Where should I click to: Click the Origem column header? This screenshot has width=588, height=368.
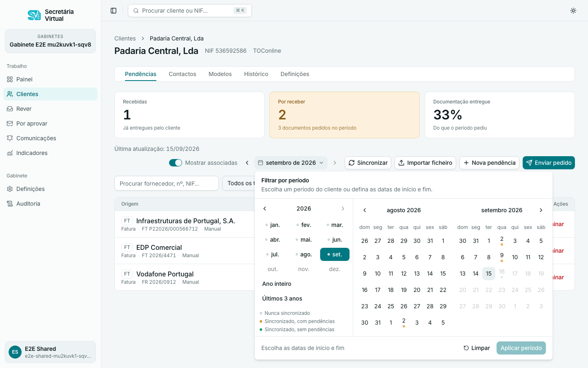pos(130,204)
